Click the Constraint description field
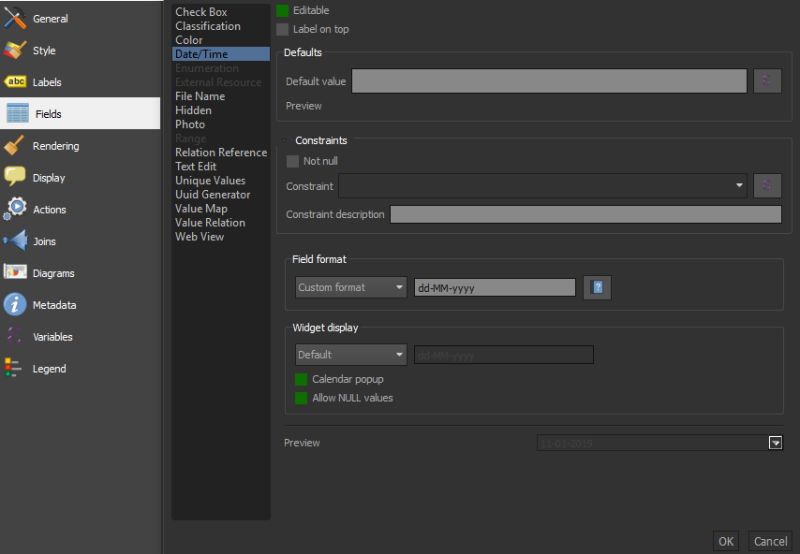Image resolution: width=800 pixels, height=554 pixels. (x=586, y=214)
